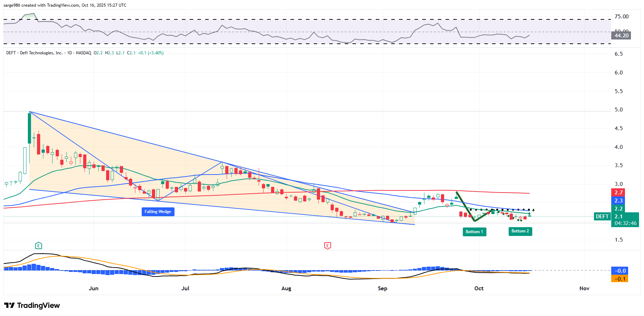644x316 pixels.
Task: Click the red earnings E marker
Action: (327, 245)
